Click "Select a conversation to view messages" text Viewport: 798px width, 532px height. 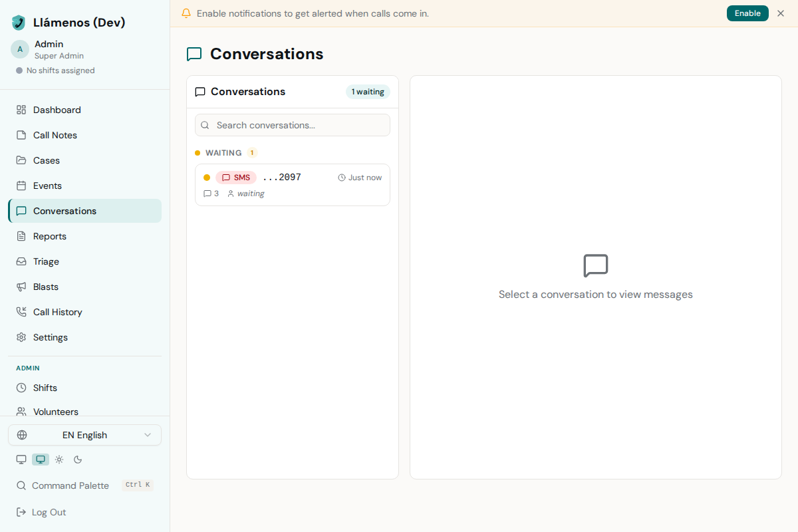pyautogui.click(x=596, y=295)
